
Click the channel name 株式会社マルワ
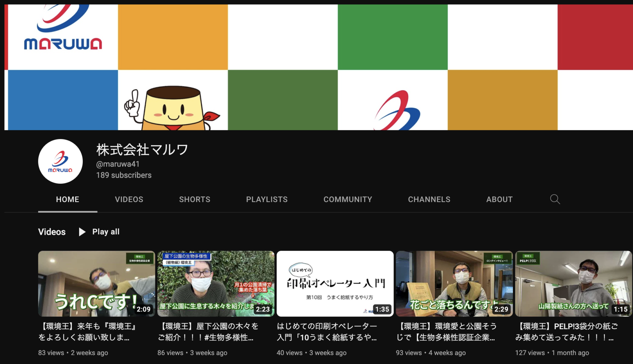(x=142, y=150)
